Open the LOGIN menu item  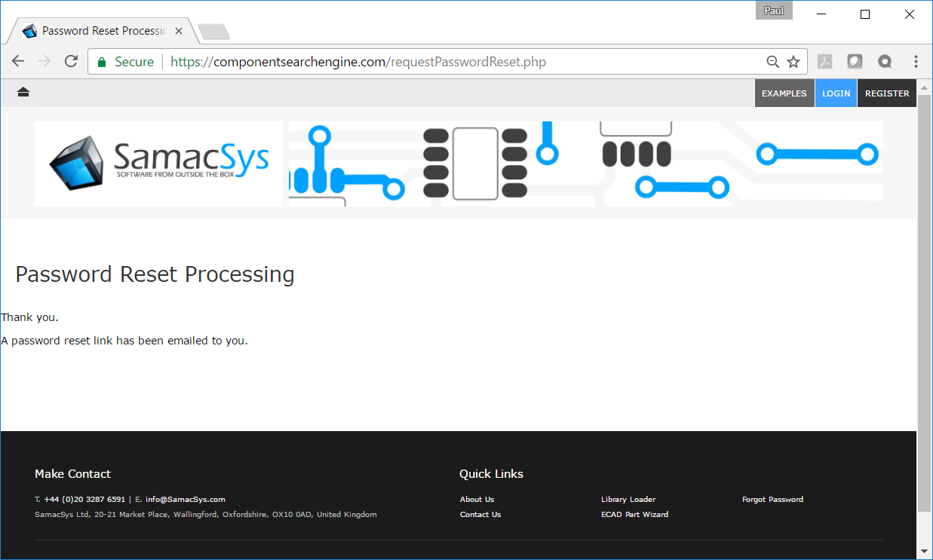[836, 93]
